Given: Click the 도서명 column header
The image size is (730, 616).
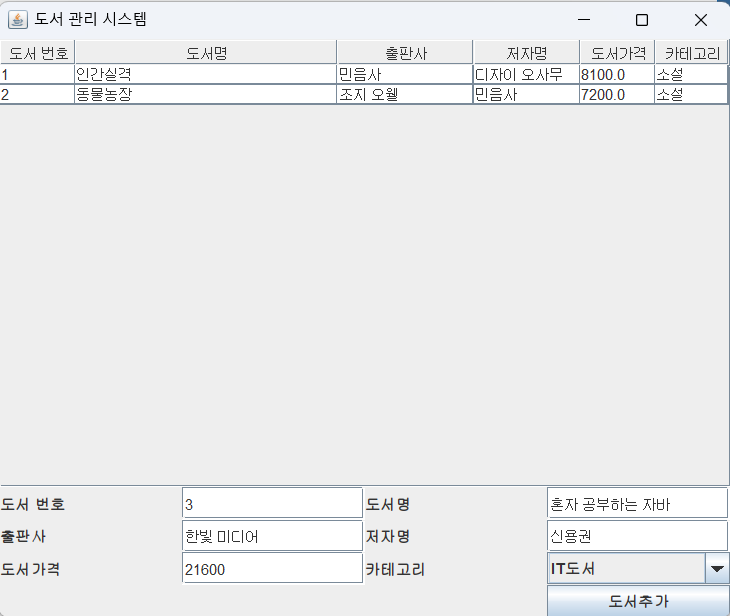Looking at the screenshot, I should (206, 53).
